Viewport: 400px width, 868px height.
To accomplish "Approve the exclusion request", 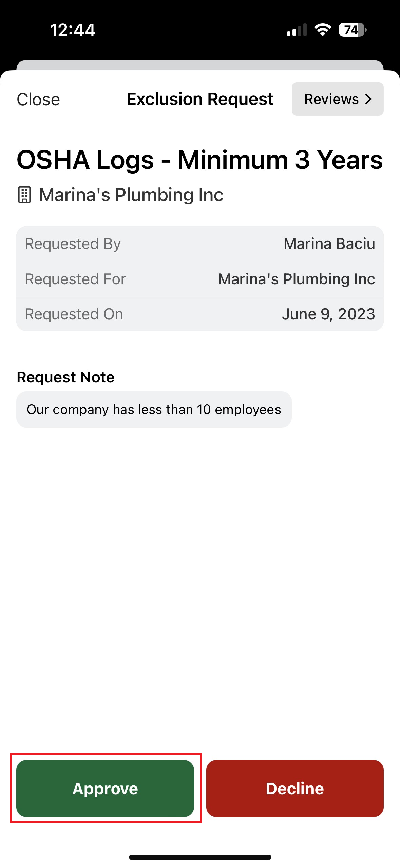I will coord(105,788).
